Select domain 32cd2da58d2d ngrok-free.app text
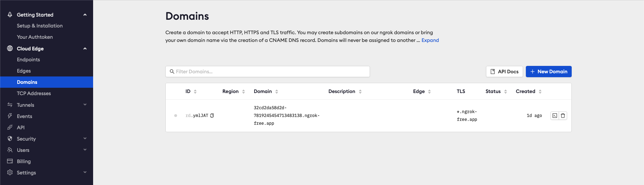The height and width of the screenshot is (185, 644). (x=287, y=116)
